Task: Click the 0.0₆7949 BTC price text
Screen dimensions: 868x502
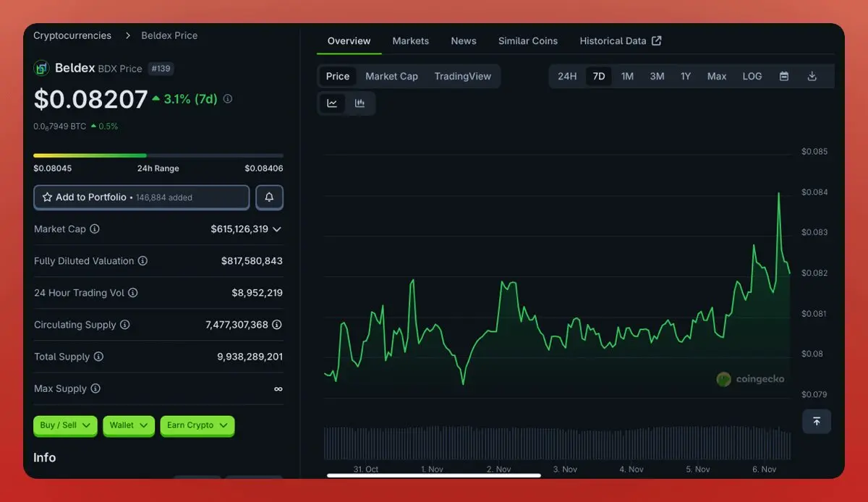Action: click(59, 127)
